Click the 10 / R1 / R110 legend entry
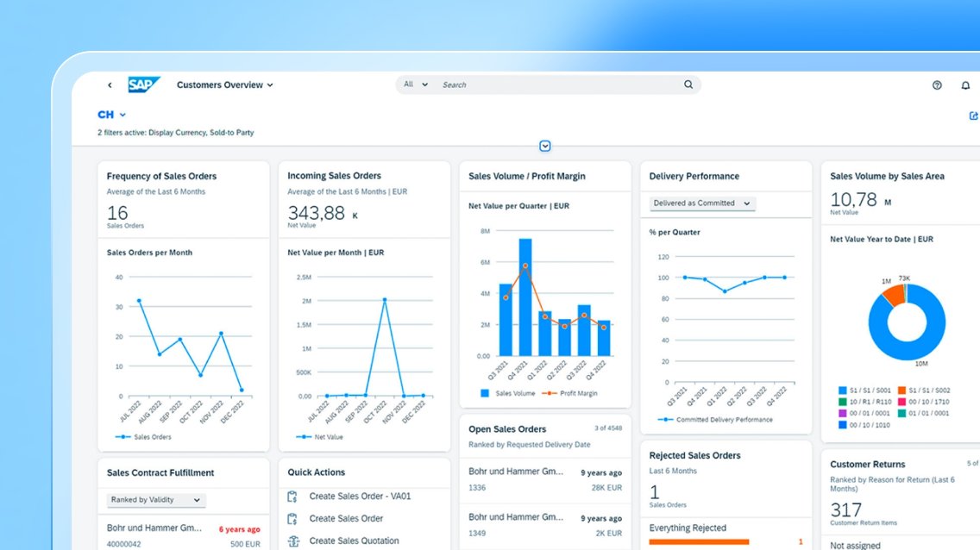The height and width of the screenshot is (550, 980). click(865, 402)
